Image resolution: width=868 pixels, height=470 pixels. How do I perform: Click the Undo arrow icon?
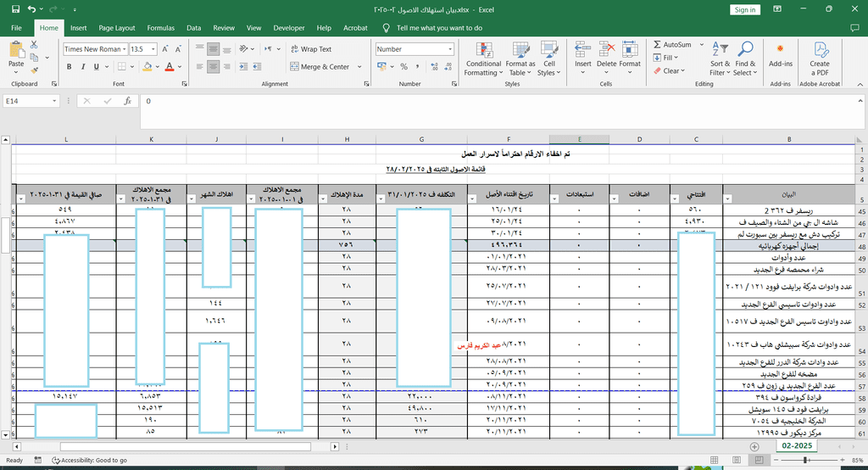[31, 9]
